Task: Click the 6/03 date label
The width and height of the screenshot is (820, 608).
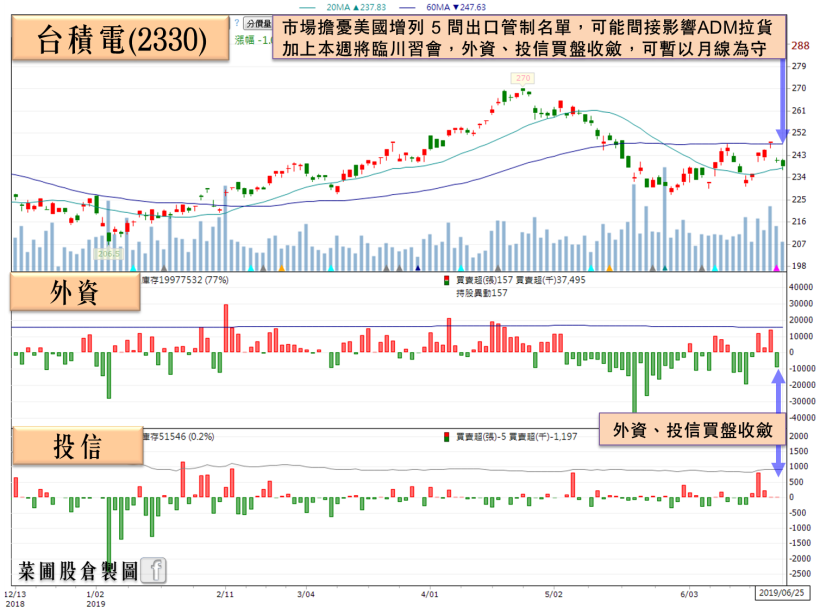Action: (x=689, y=594)
